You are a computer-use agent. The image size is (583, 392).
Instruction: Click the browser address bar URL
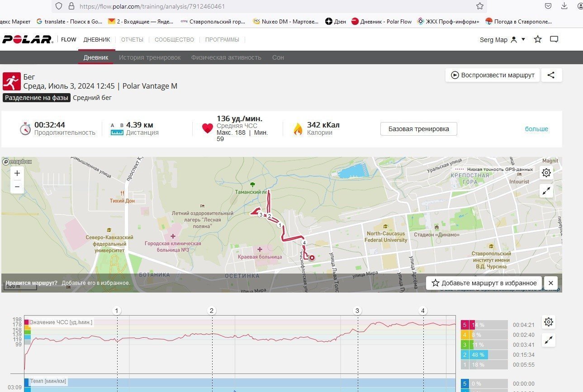coord(152,6)
